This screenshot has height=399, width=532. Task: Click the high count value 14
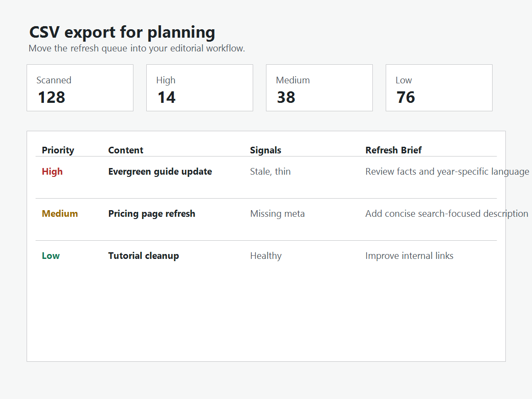pos(166,97)
